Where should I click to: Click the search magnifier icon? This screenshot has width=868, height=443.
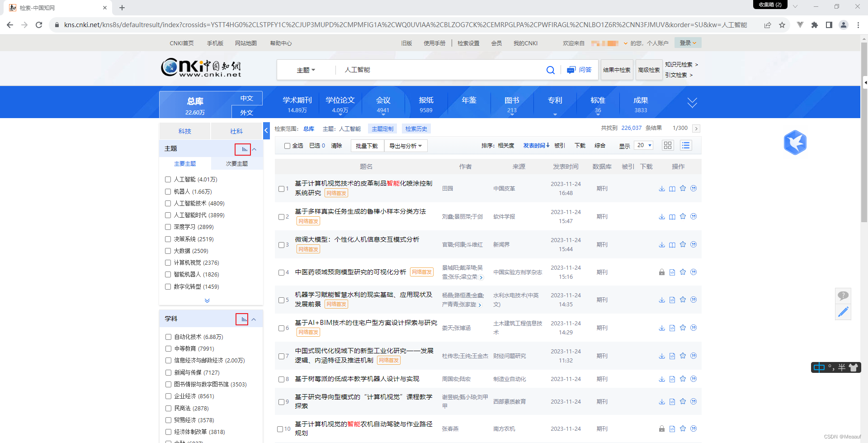[550, 70]
